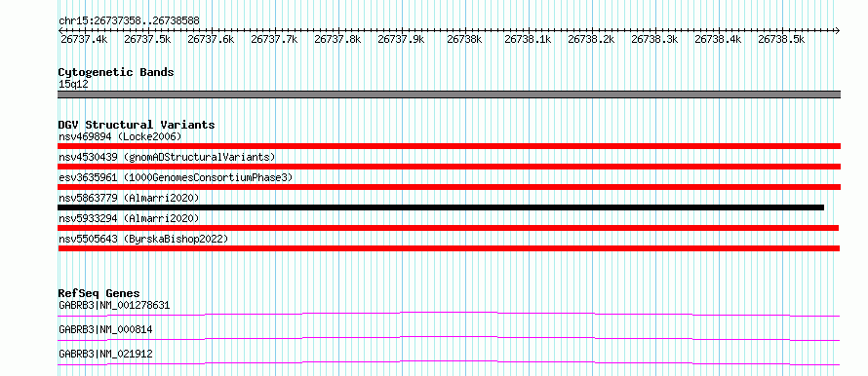Open variant nsv469894 (Locke2006) label
This screenshot has width=868, height=376.
120,136
